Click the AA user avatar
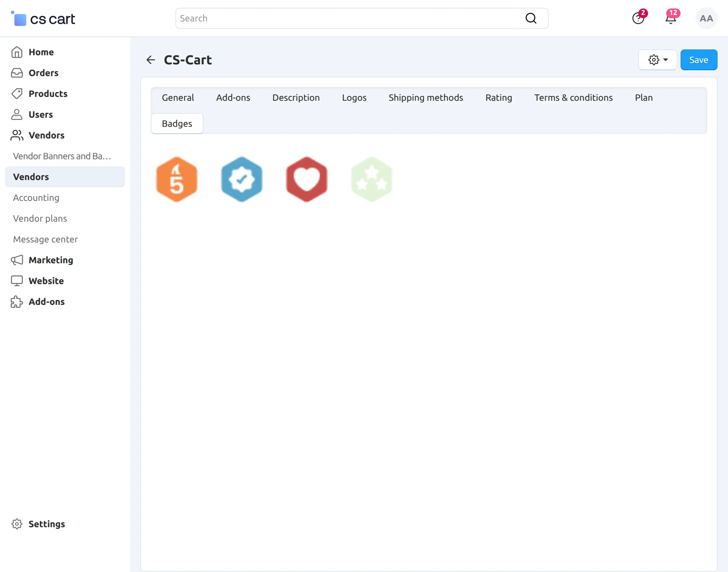This screenshot has height=572, width=728. point(706,19)
